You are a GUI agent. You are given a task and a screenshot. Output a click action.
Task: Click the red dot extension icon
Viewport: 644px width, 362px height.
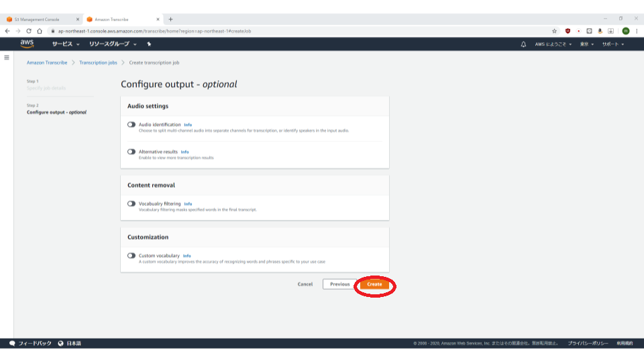(x=579, y=32)
